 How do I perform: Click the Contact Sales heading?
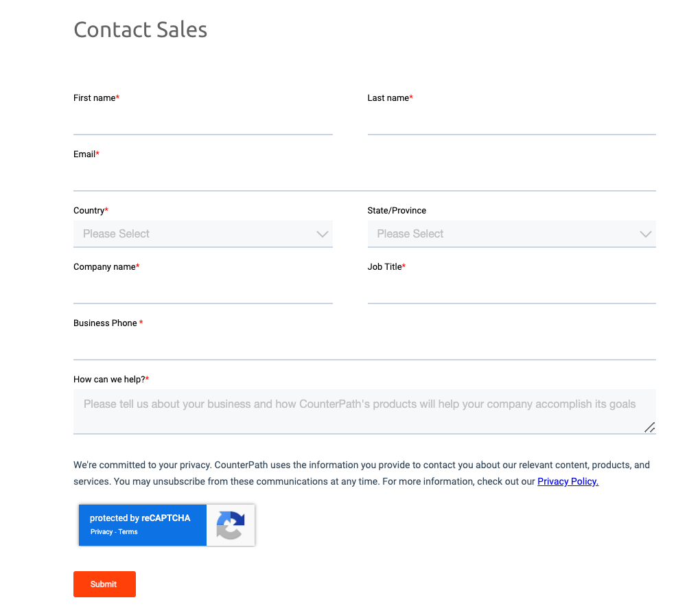pyautogui.click(x=140, y=30)
